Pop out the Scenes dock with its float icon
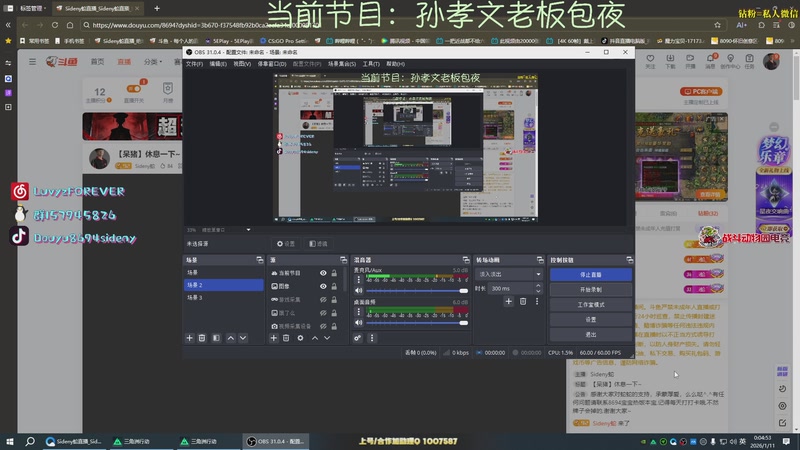This screenshot has height=450, width=800. [260, 260]
